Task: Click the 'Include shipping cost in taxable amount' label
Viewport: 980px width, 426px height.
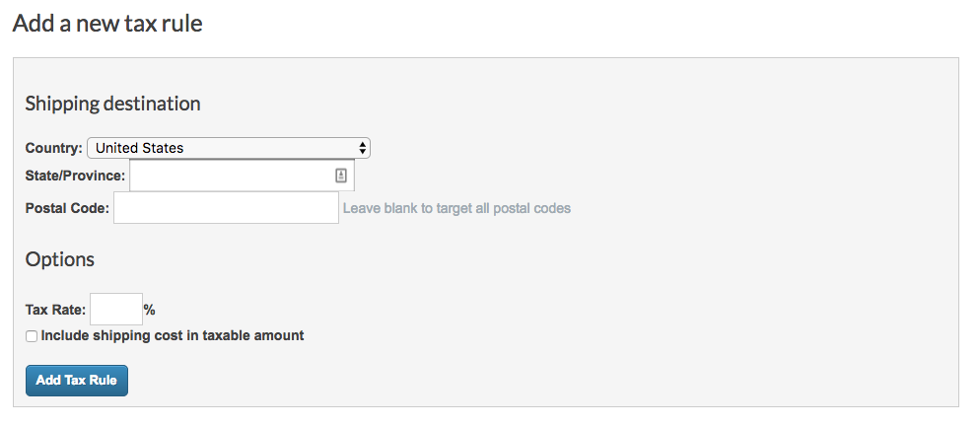Action: coord(173,335)
